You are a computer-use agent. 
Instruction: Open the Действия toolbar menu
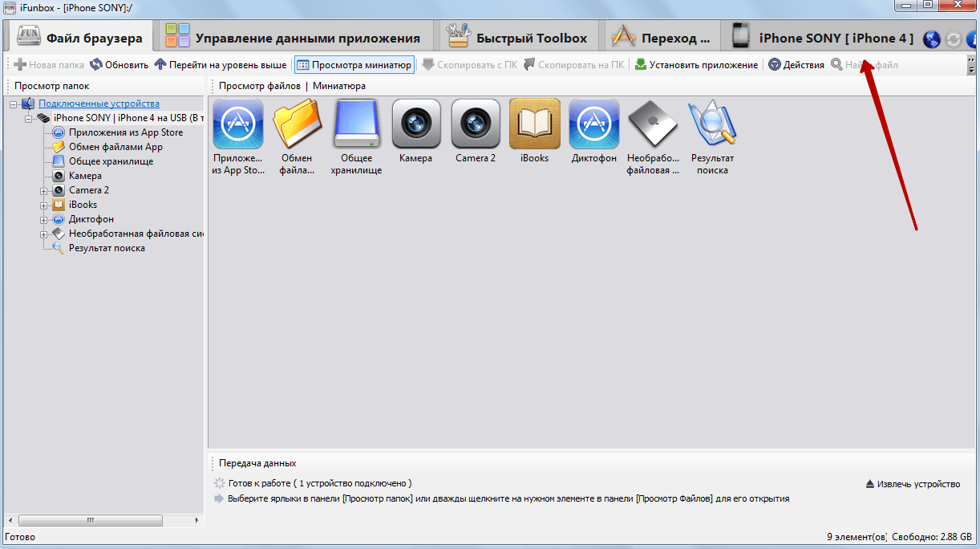coord(796,65)
